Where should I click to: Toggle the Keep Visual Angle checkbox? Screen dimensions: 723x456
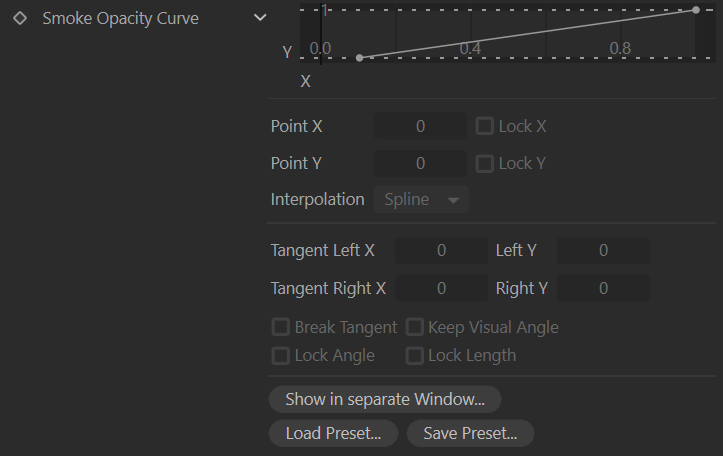[415, 327]
